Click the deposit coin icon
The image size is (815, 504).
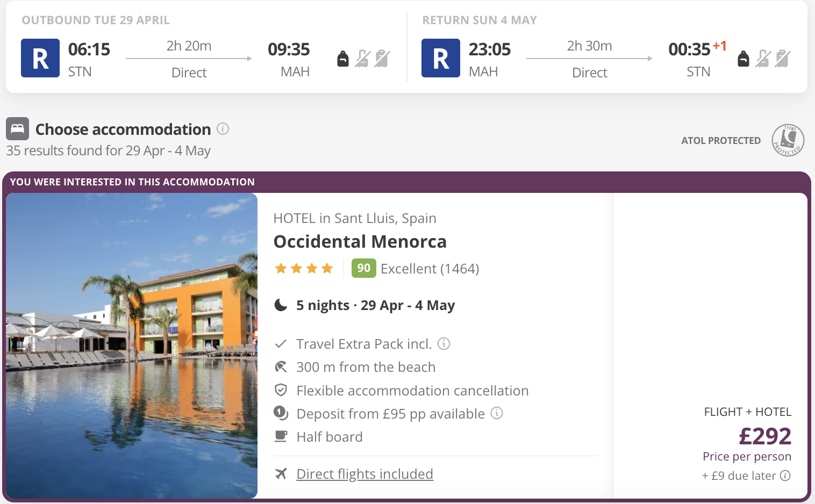click(281, 413)
